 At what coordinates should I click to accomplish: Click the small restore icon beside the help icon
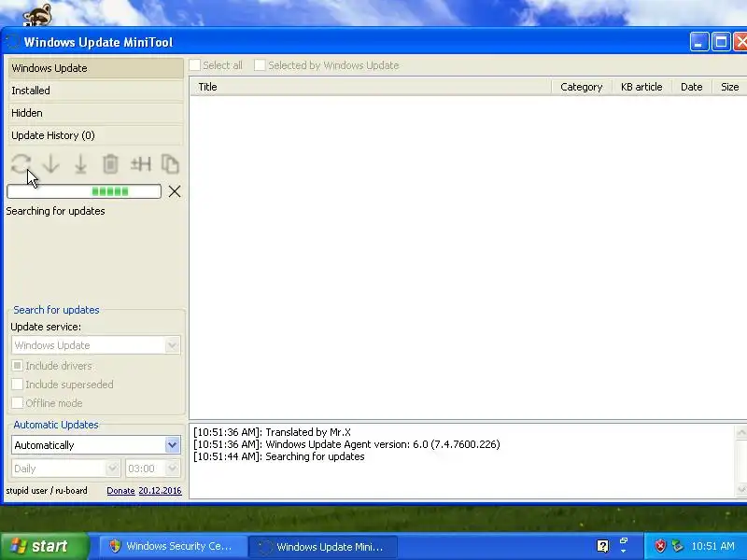623,541
